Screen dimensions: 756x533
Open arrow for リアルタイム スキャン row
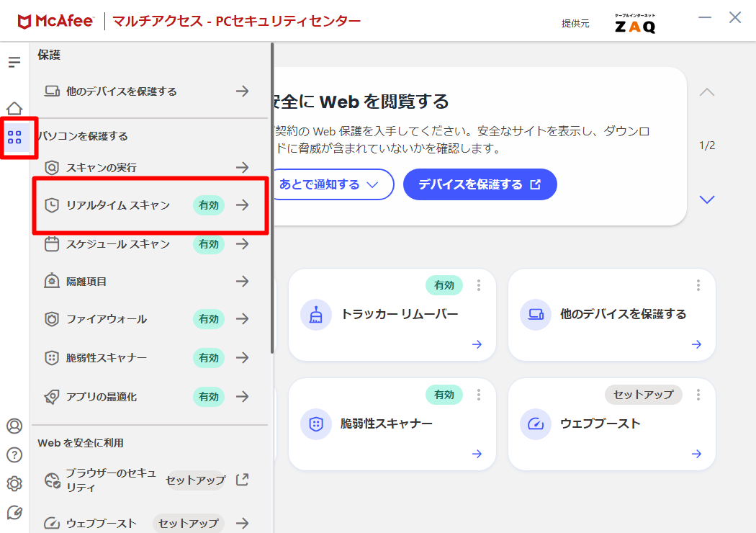(242, 205)
